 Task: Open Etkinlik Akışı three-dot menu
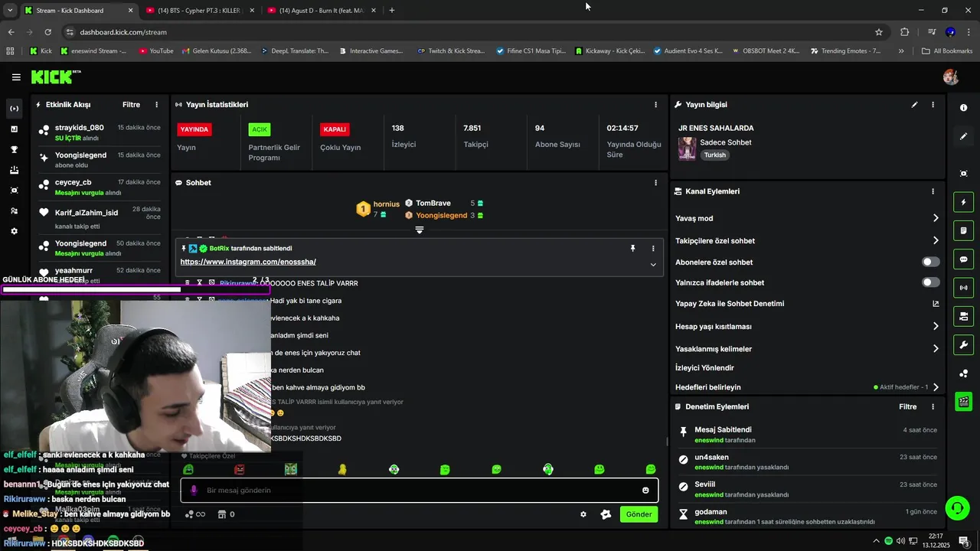(156, 105)
